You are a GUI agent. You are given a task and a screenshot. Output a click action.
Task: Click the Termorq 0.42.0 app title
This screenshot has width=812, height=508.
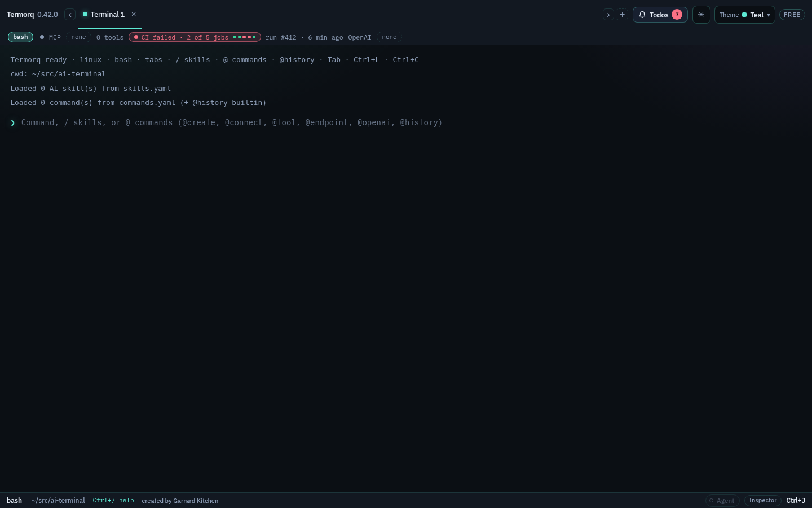(32, 15)
